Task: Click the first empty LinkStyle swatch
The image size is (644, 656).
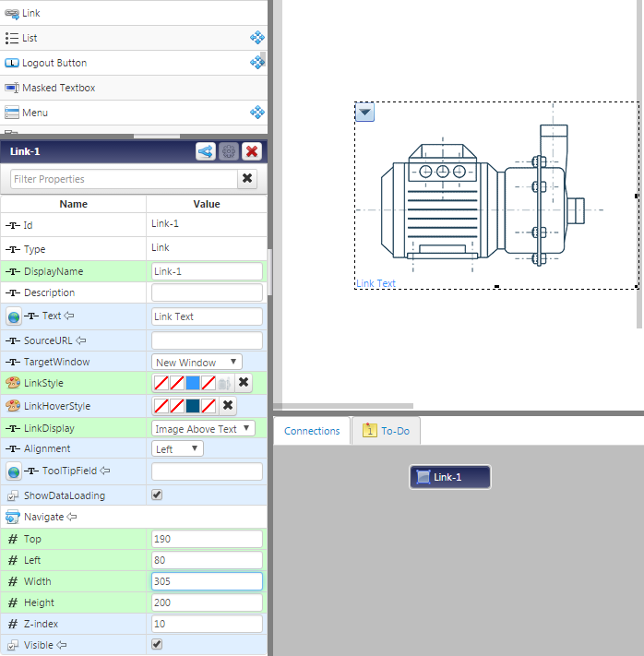Action: coord(161,383)
